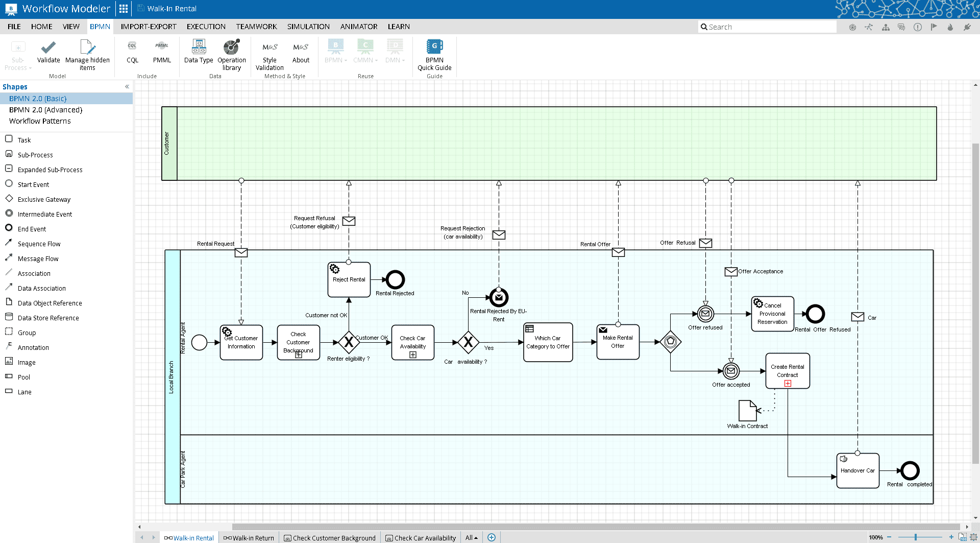
Task: Expand the Check Car Availability sub-process marker
Action: 413,355
